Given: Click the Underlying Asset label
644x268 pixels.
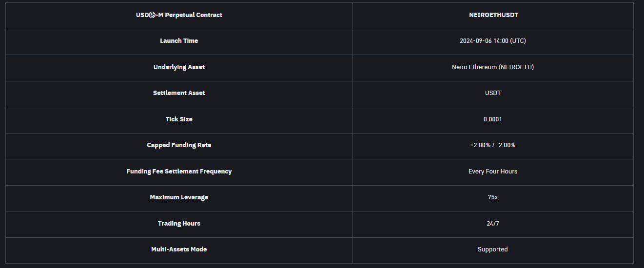Looking at the screenshot, I should click(x=179, y=67).
